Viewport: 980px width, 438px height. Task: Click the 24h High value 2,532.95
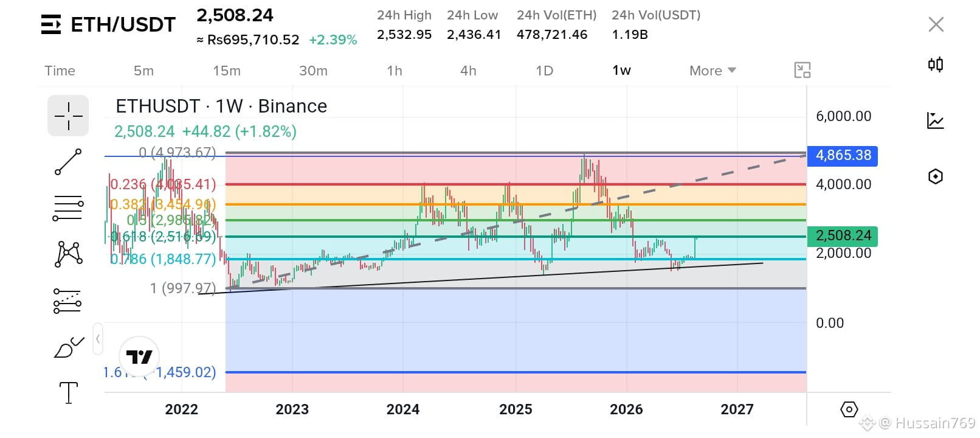(404, 35)
